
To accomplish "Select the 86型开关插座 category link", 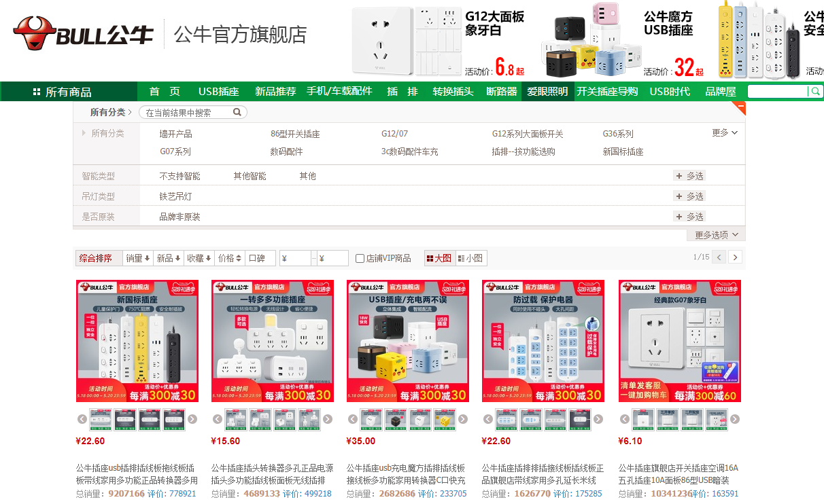I will [x=295, y=134].
